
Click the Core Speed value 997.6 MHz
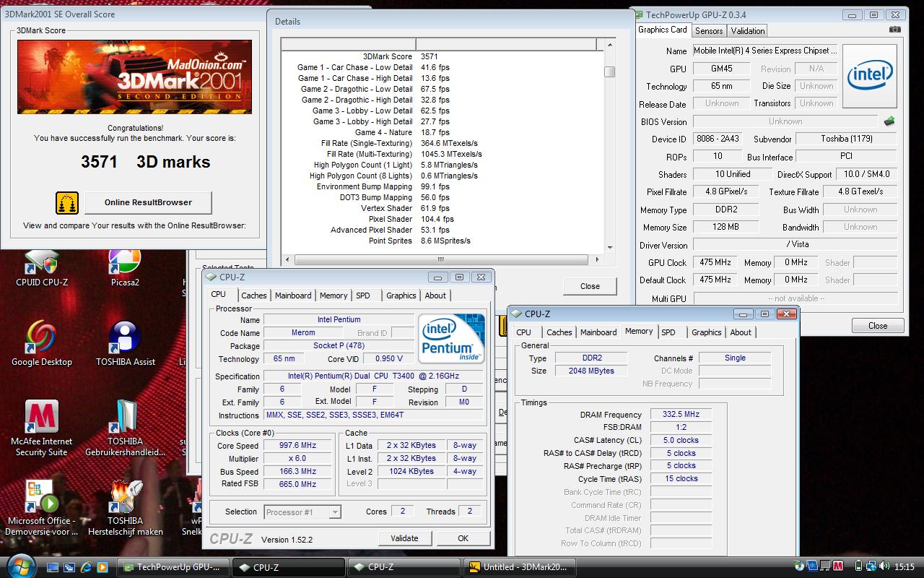pos(297,445)
